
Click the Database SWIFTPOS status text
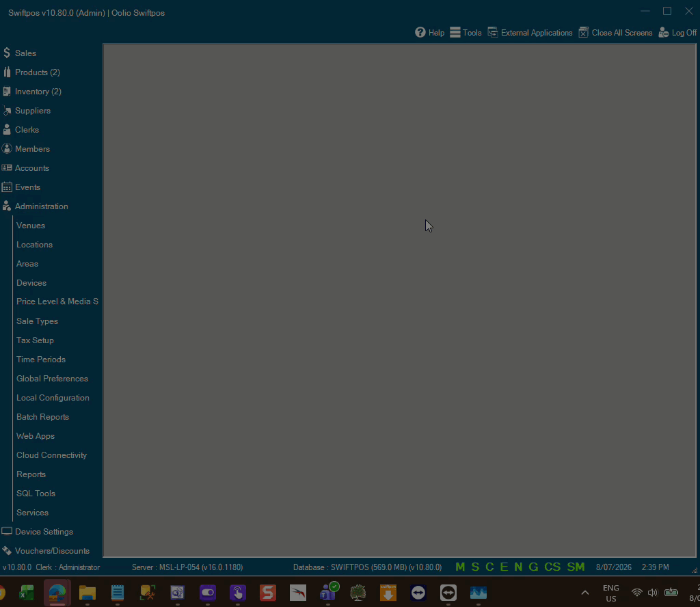(367, 567)
